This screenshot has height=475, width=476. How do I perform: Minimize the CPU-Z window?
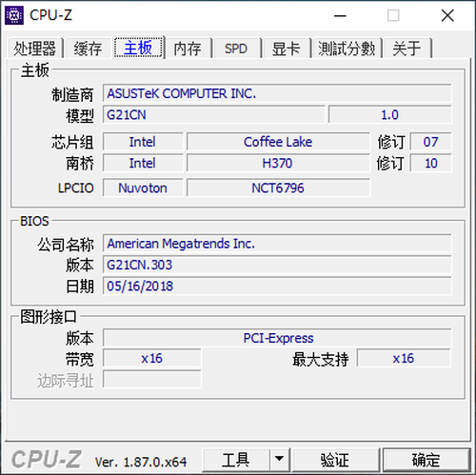pyautogui.click(x=340, y=15)
